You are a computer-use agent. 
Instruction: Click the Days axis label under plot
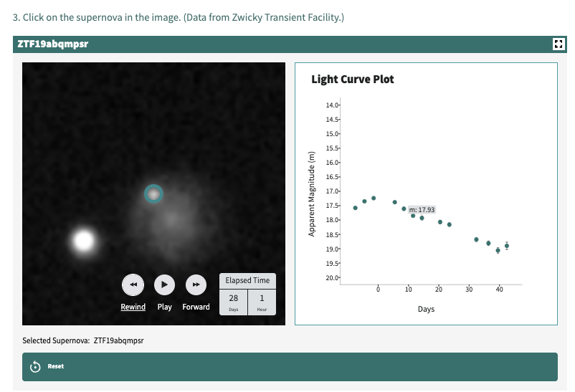(426, 309)
